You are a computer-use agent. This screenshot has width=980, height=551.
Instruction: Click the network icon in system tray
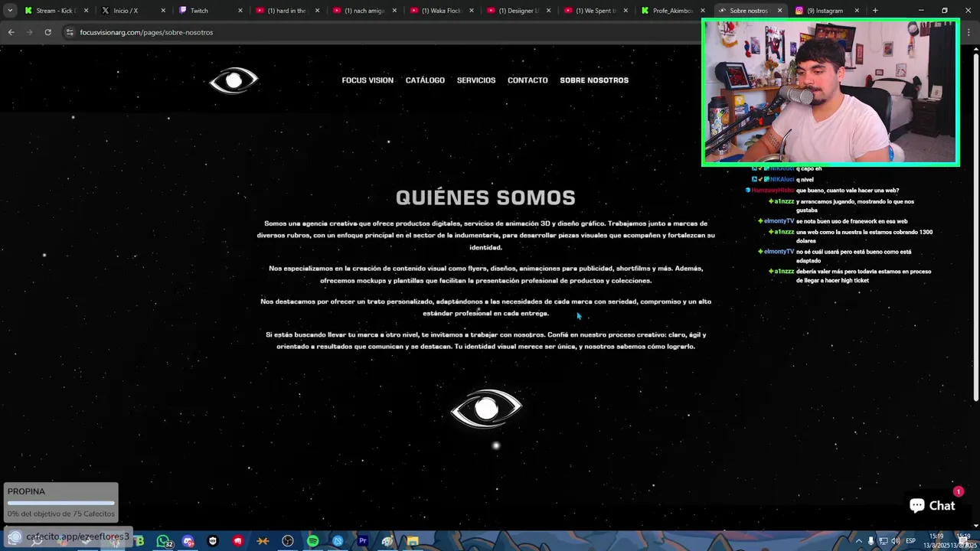coord(883,541)
